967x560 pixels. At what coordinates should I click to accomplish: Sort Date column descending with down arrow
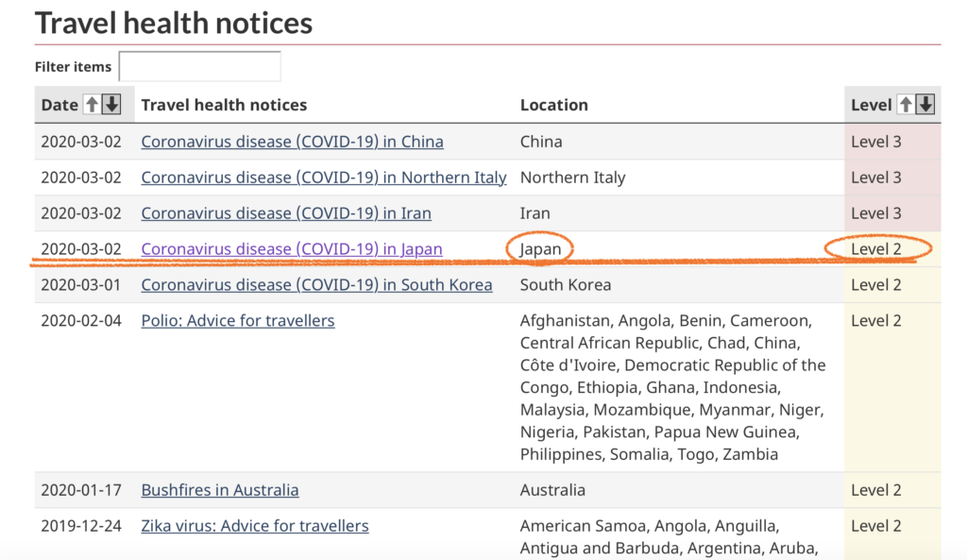111,105
